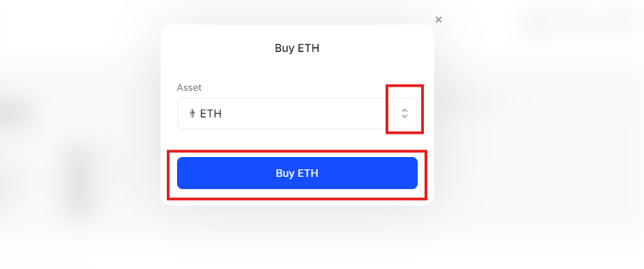Close the Buy ETH dialog with the X
Screen dimensions: 644x269
click(x=438, y=20)
